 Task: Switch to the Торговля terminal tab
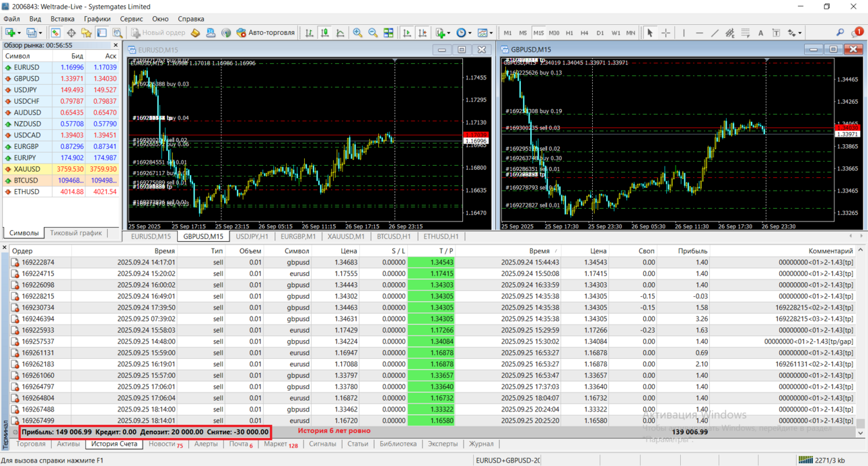coord(31,444)
